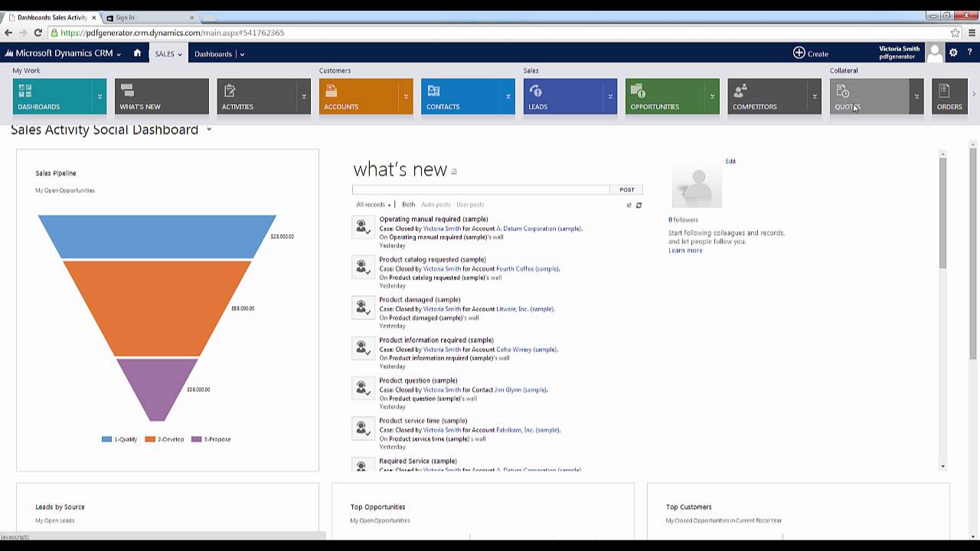Open the All records filter dropdown
This screenshot has height=551, width=980.
[374, 204]
